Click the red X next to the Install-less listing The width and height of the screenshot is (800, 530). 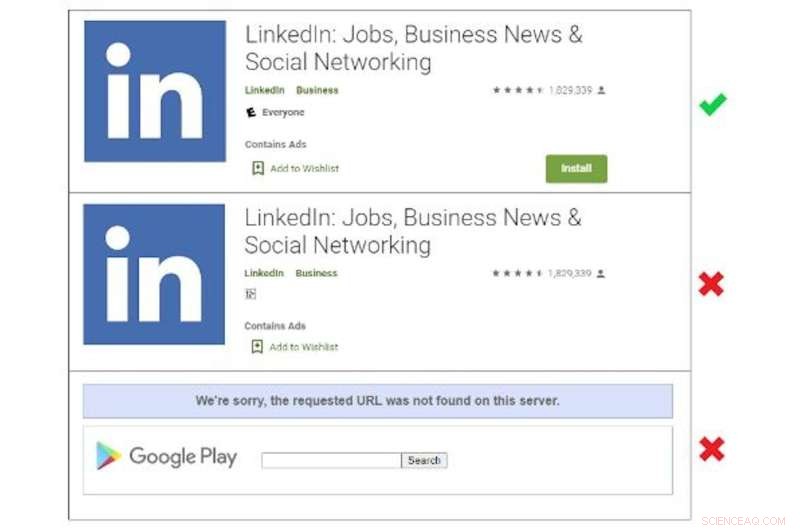click(x=711, y=285)
